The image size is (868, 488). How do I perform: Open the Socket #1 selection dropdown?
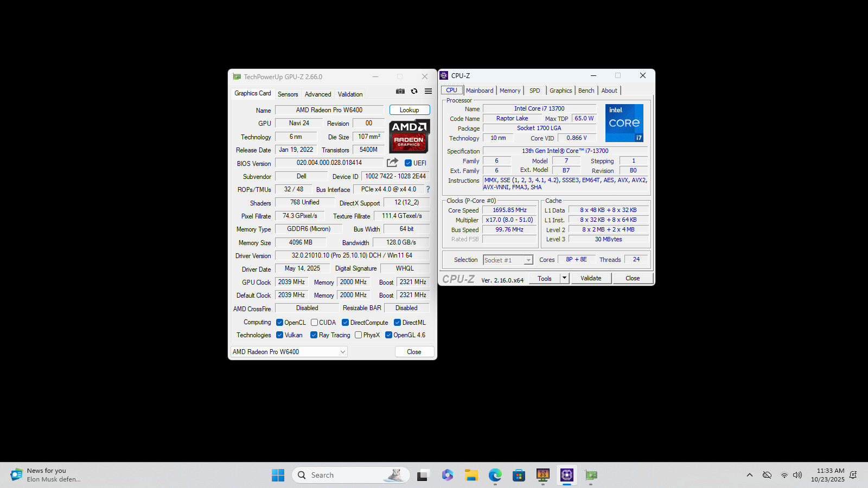pos(508,260)
